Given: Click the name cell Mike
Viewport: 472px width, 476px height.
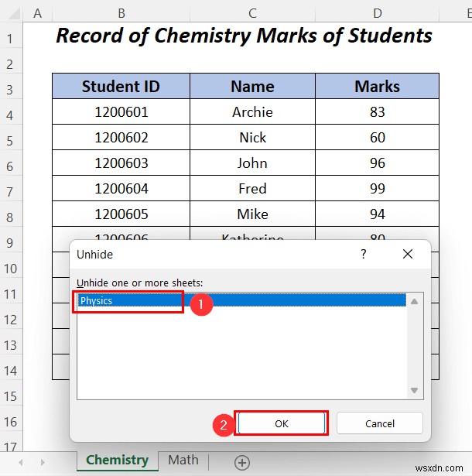Looking at the screenshot, I should pos(252,214).
